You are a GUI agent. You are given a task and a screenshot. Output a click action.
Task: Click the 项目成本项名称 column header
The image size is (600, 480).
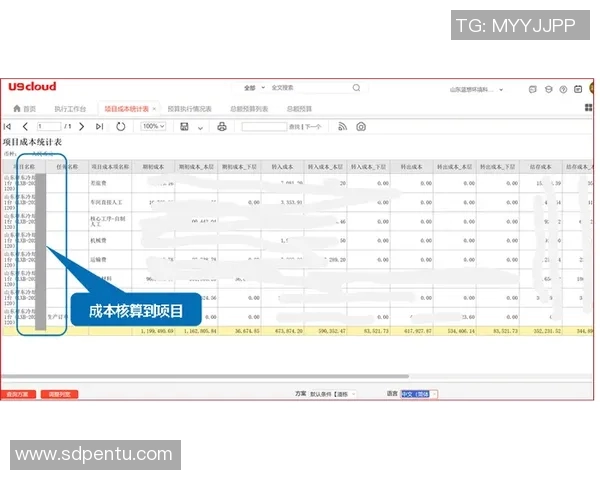(x=110, y=167)
